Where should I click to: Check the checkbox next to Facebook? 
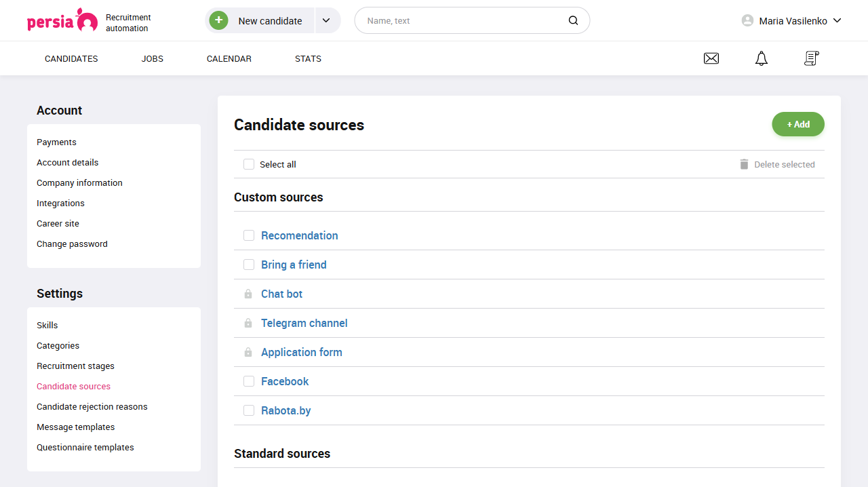[249, 381]
